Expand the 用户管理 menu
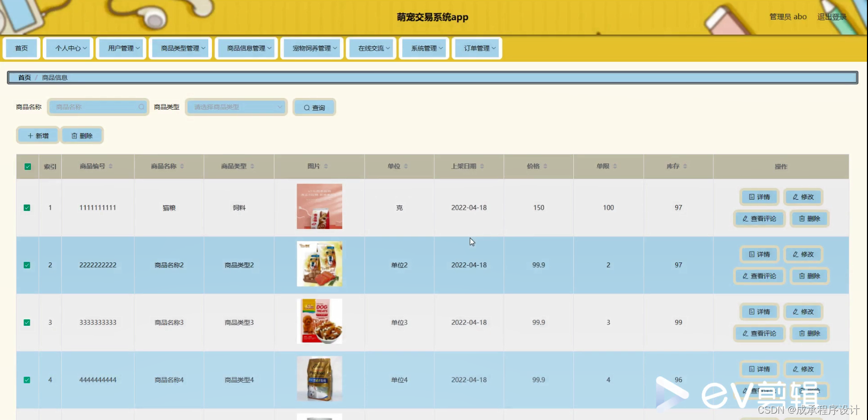Viewport: 868px width, 420px height. 121,48
